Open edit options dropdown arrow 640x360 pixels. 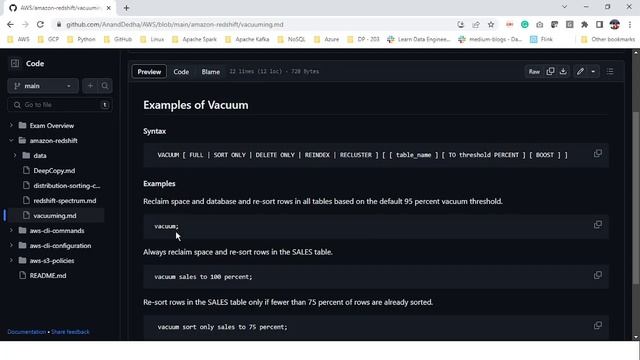pos(593,71)
